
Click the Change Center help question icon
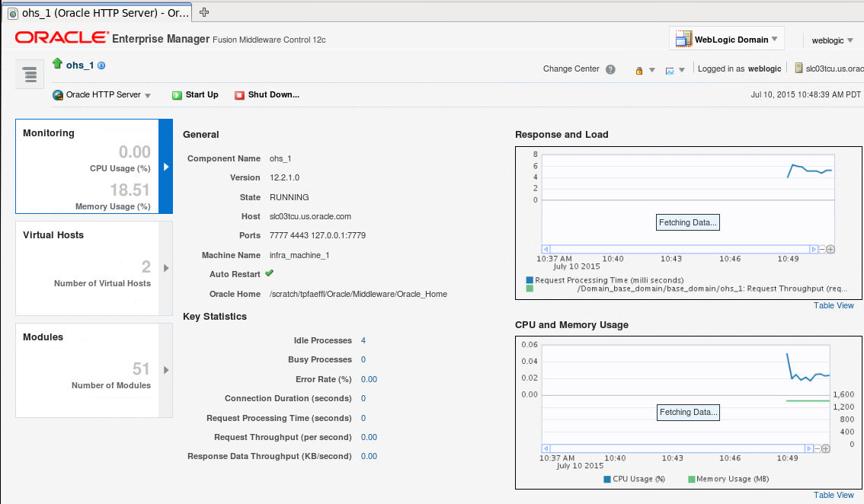[x=610, y=69]
